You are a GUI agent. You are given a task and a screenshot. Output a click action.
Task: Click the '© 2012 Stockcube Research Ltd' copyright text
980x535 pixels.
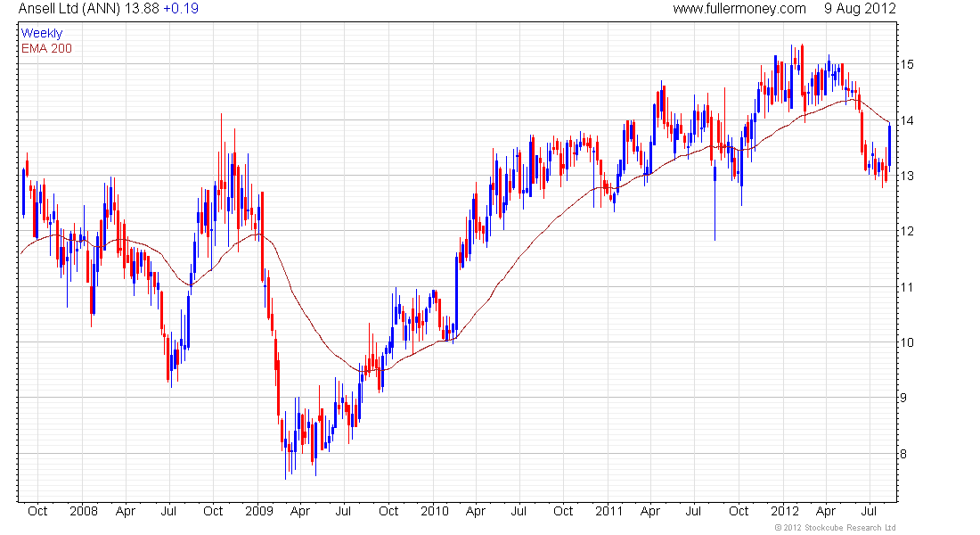pos(835,528)
